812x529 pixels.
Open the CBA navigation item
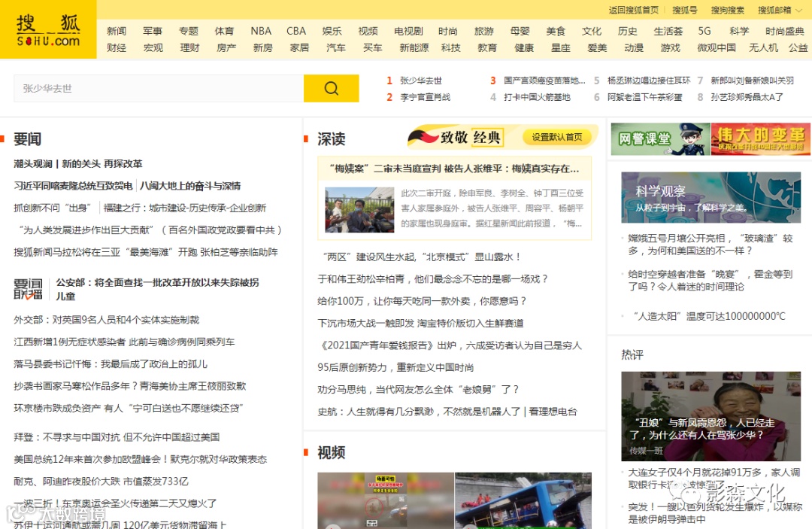click(296, 31)
